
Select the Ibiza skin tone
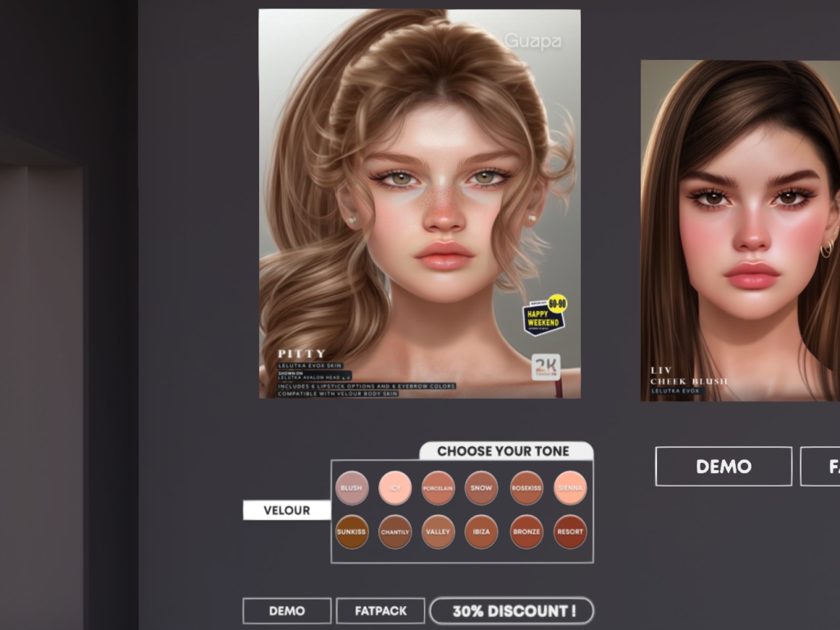(x=482, y=532)
